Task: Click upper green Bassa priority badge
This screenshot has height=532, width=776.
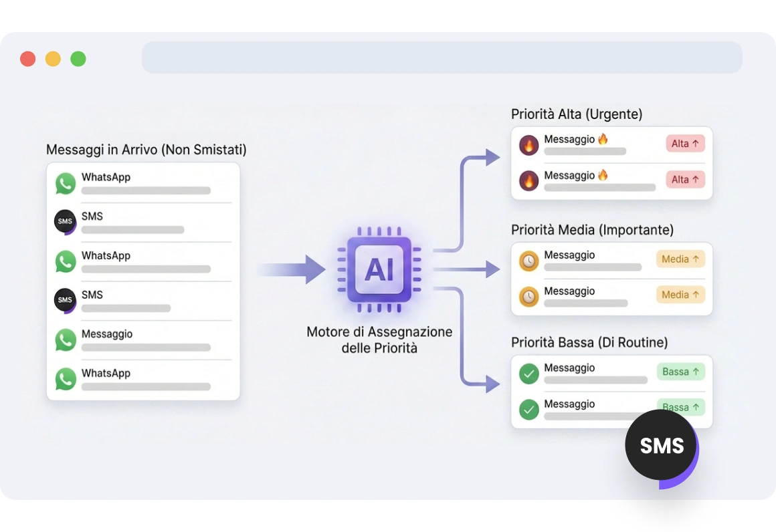Action: (x=680, y=372)
